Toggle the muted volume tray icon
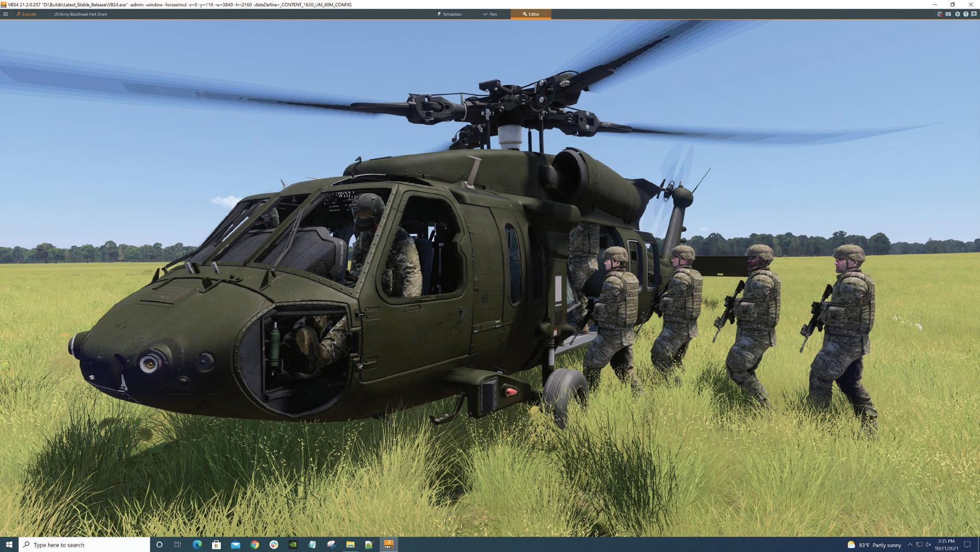 click(928, 544)
